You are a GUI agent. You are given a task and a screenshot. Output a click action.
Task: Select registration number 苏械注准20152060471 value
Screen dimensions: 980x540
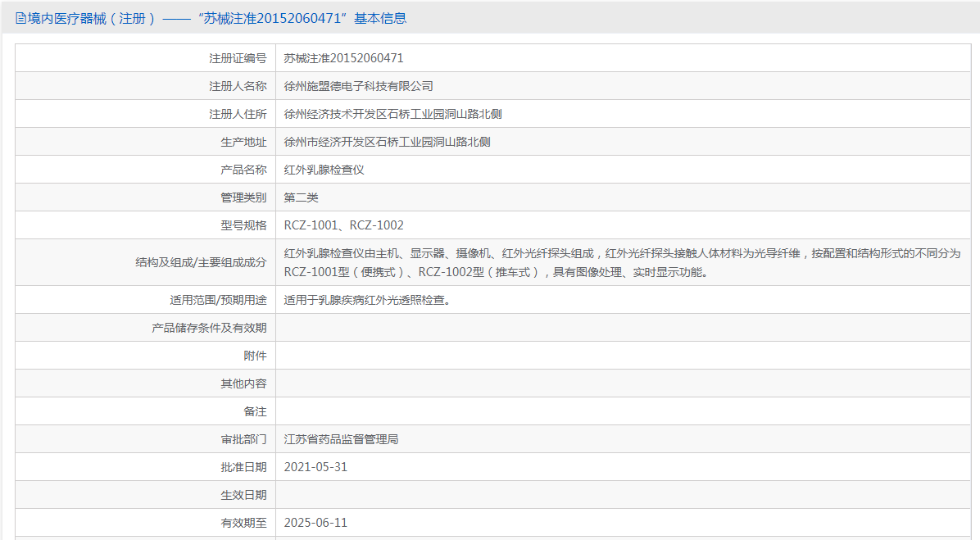pyautogui.click(x=344, y=58)
